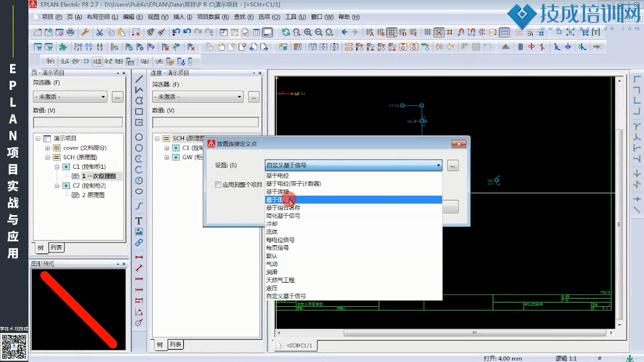Expand the cover (文档部分) node
The image size is (644, 362).
coord(47,147)
